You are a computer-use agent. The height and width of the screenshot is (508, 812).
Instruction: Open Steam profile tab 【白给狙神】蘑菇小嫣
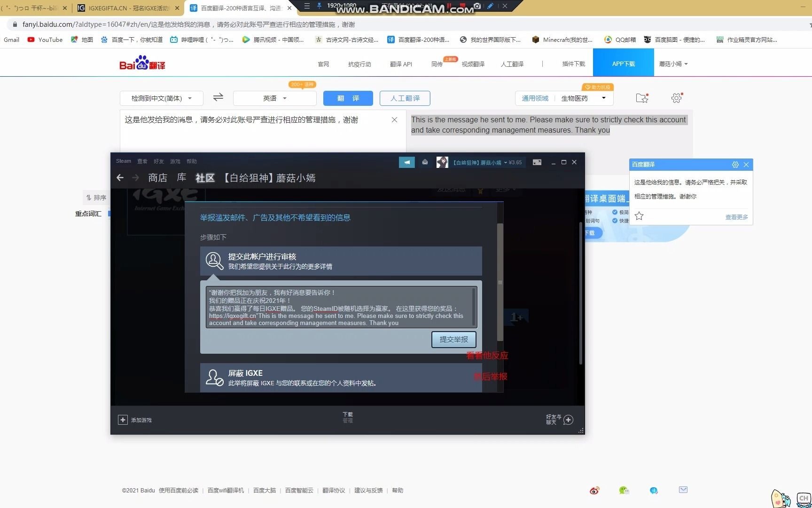coord(269,178)
